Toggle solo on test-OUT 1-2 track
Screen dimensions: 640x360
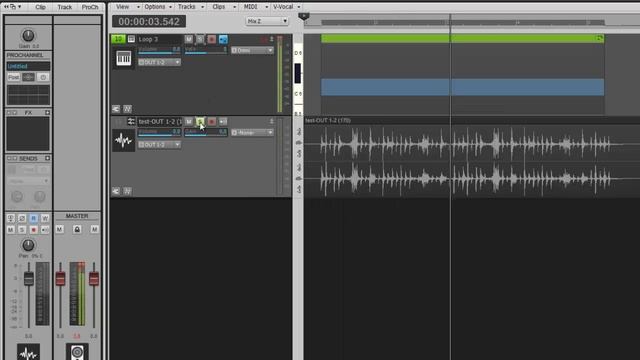pyautogui.click(x=200, y=122)
